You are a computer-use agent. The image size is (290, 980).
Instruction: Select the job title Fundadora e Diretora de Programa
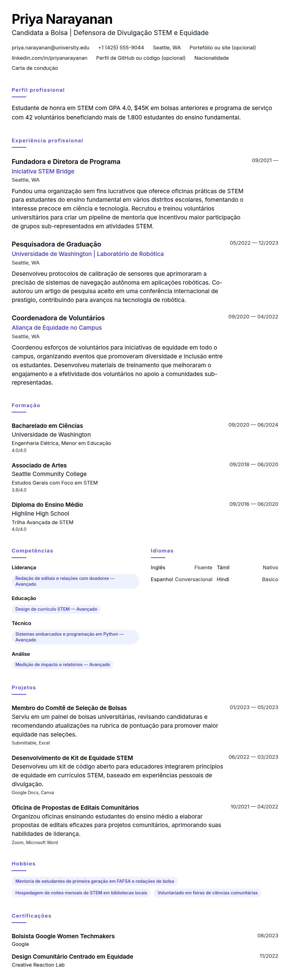66,161
